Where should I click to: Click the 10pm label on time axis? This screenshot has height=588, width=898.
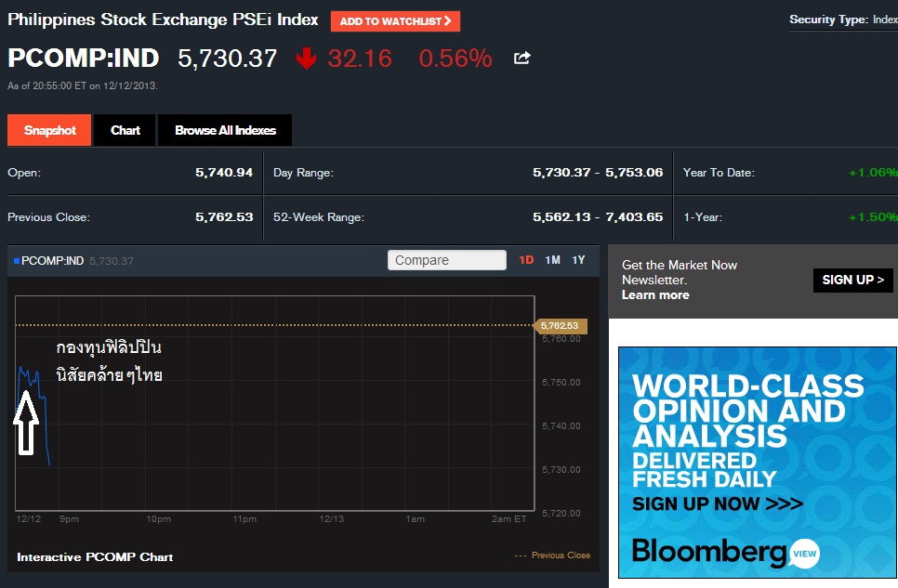159,519
